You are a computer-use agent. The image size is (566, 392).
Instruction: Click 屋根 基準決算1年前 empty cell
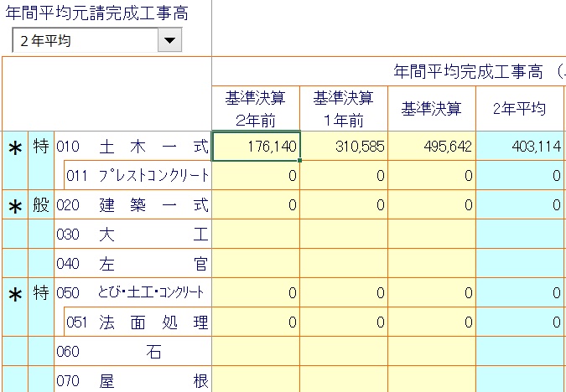click(x=344, y=380)
